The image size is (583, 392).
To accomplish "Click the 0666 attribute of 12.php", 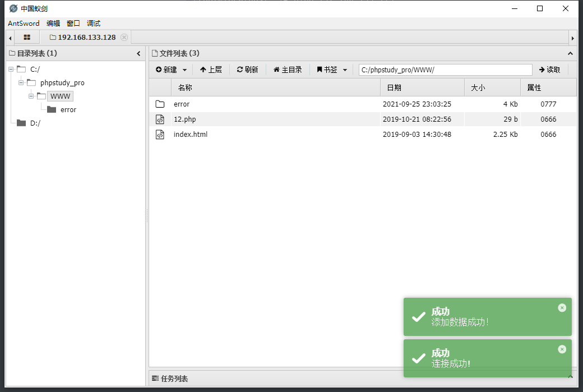I will 548,119.
